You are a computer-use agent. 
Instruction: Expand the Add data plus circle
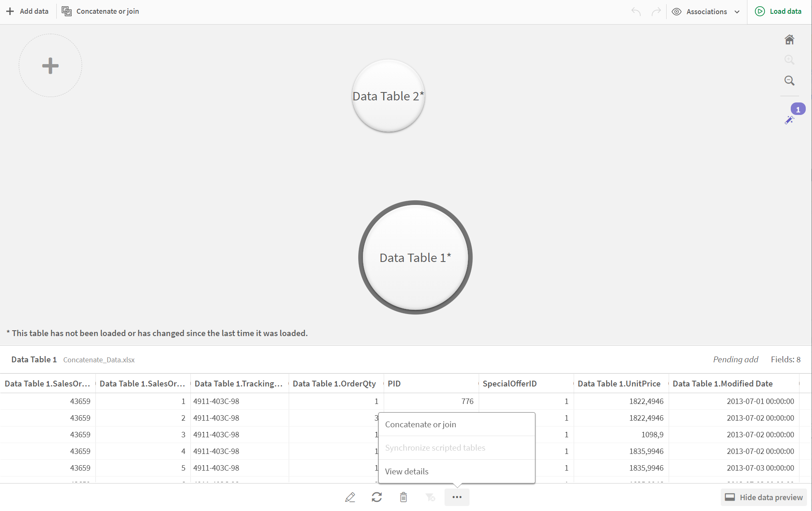(x=50, y=65)
